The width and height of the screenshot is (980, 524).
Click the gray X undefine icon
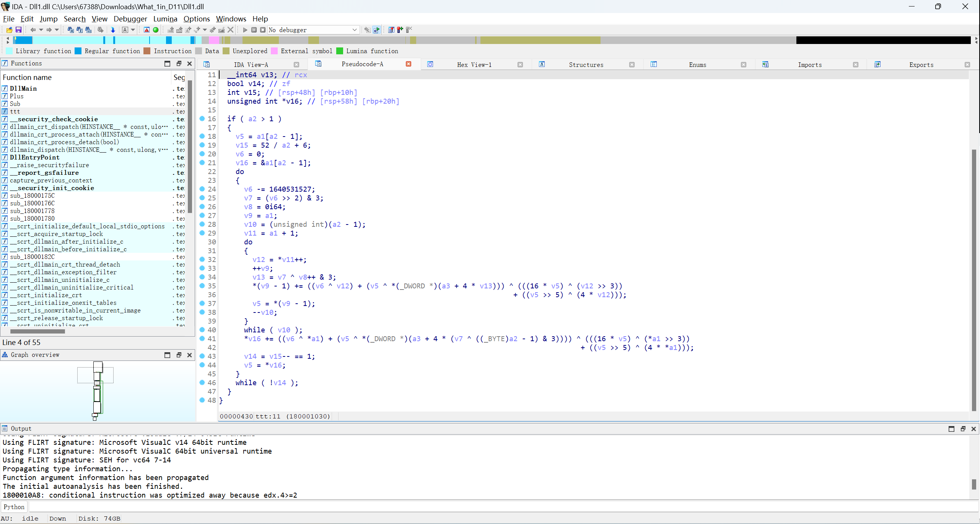(230, 30)
